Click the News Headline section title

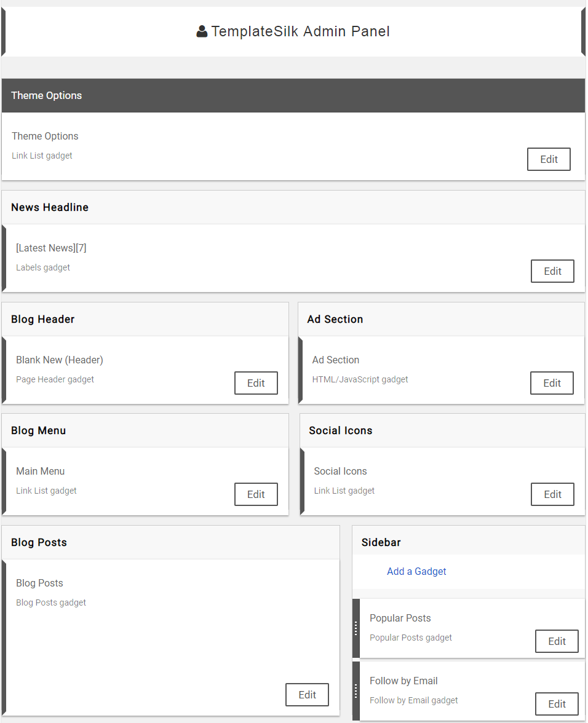coord(50,208)
